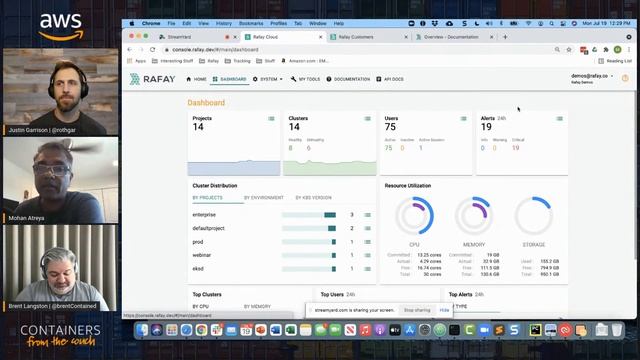Viewport: 640px width, 360px height.
Task: Reload the page in Chrome
Action: (x=153, y=49)
